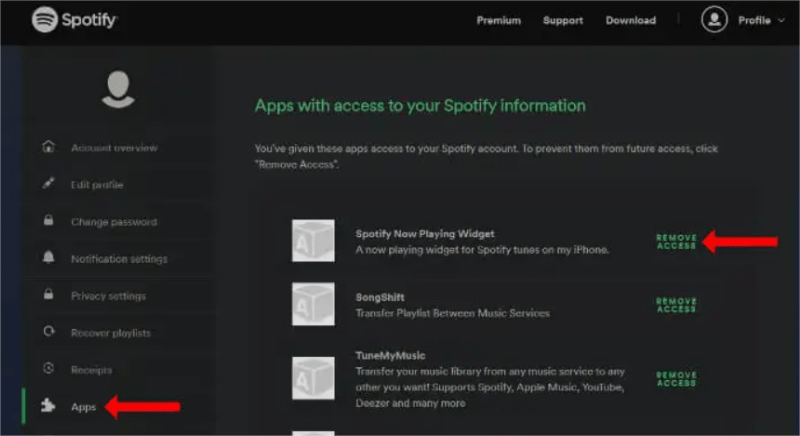Screen dimensions: 800x436
Task: Click the home icon beside Account overview
Action: coord(48,147)
